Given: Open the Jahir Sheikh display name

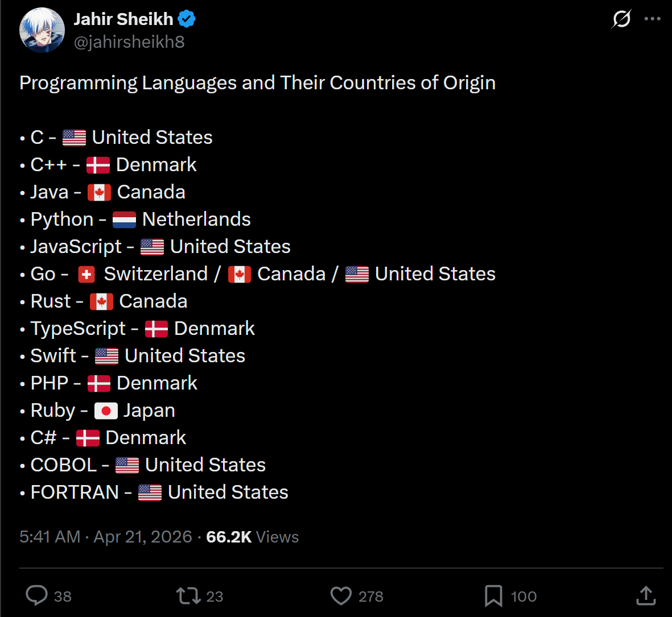Looking at the screenshot, I should 123,19.
